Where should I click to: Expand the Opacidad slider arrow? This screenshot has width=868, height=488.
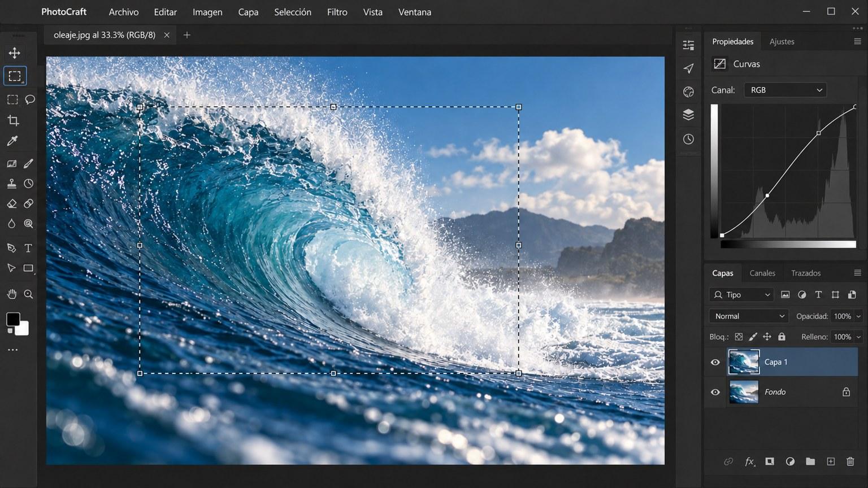click(858, 316)
